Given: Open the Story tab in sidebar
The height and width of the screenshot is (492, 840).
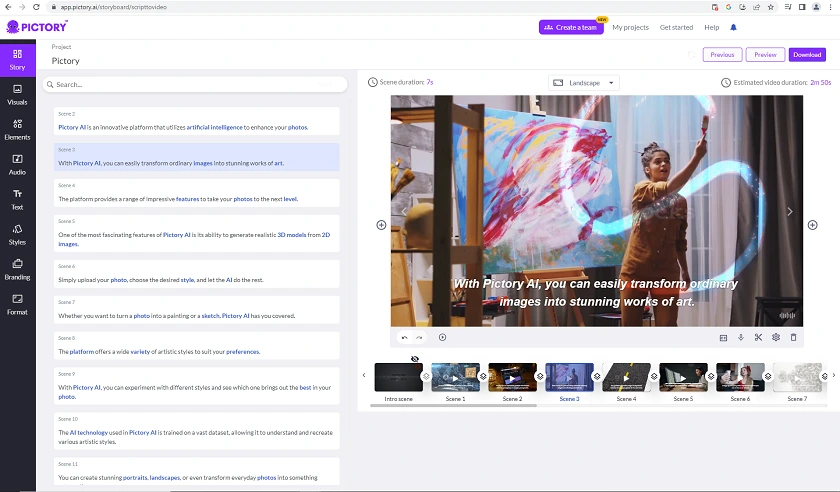Looking at the screenshot, I should [x=18, y=59].
